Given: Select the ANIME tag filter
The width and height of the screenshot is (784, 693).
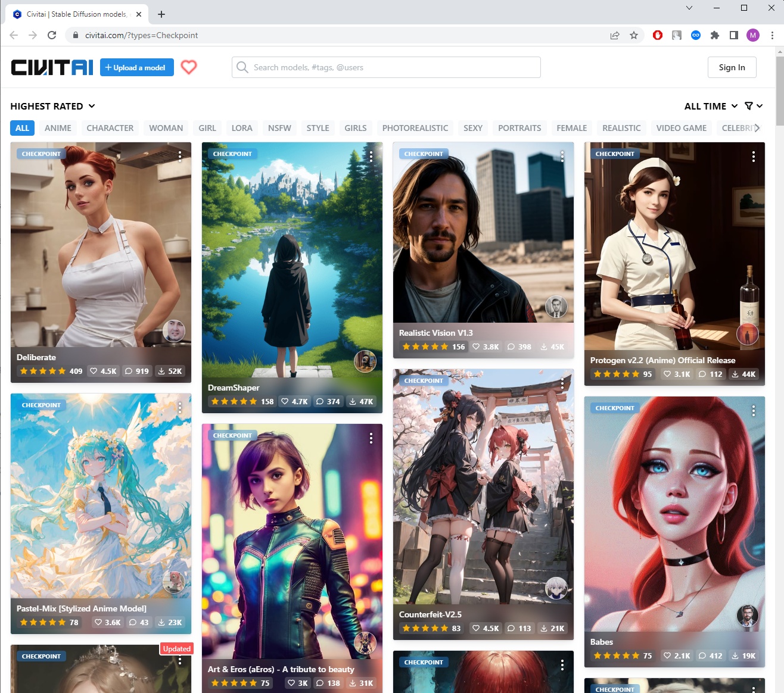Looking at the screenshot, I should click(58, 128).
